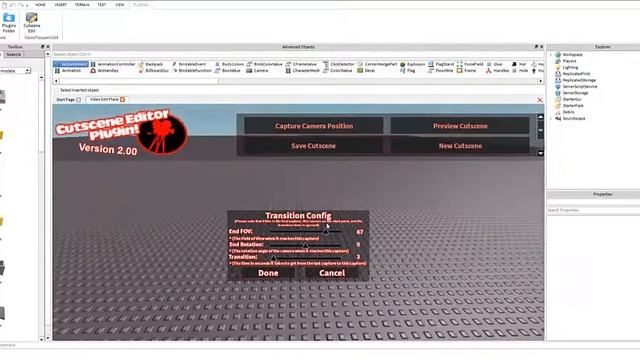Cancel the Transition Config dialog
Screen dimensions: 640x360
point(332,273)
